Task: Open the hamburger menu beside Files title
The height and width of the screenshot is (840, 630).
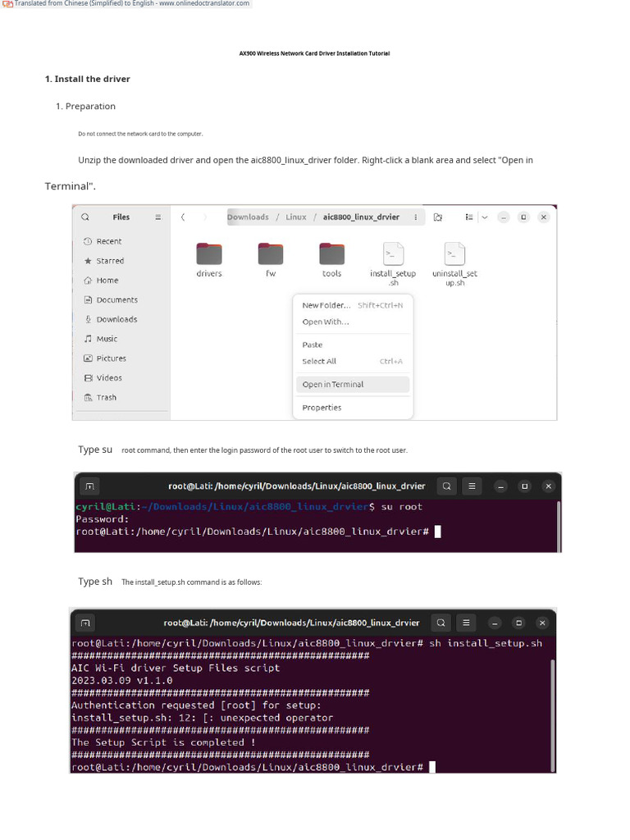Action: click(158, 217)
